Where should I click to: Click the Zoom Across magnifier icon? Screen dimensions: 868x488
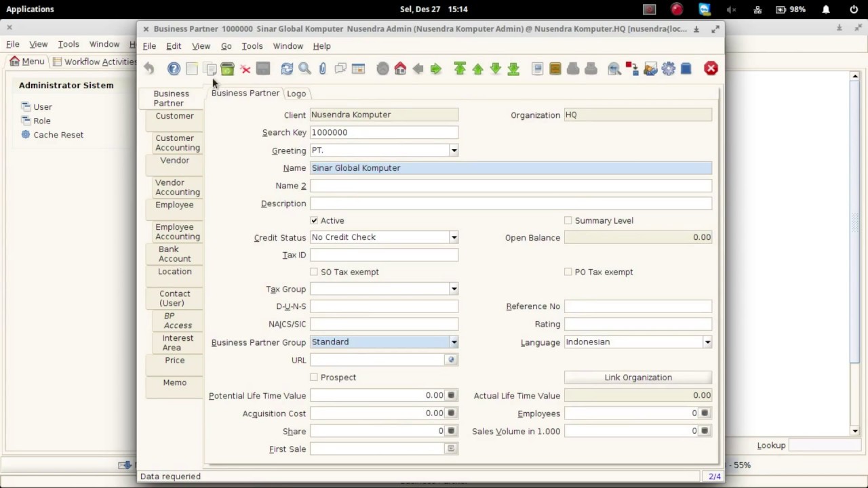pos(614,68)
